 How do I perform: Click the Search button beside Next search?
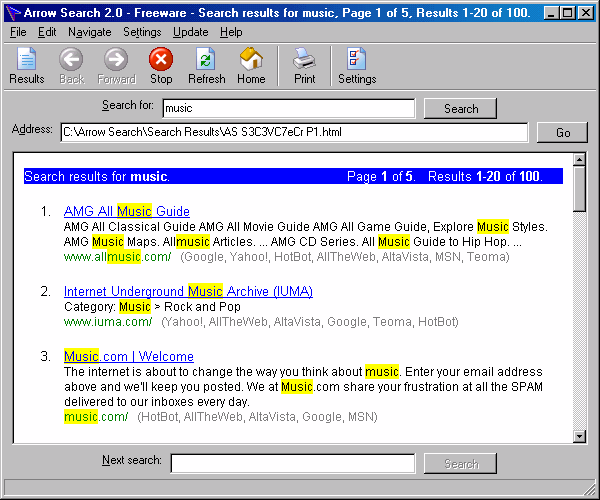460,464
